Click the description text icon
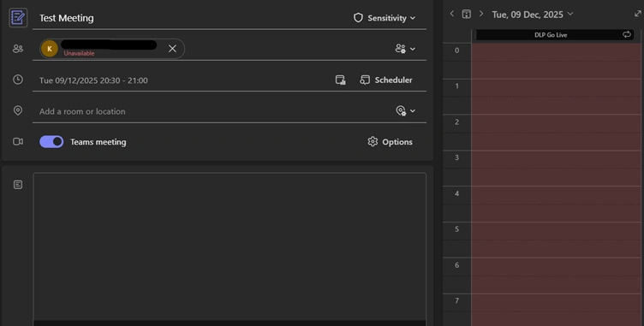 (x=18, y=185)
